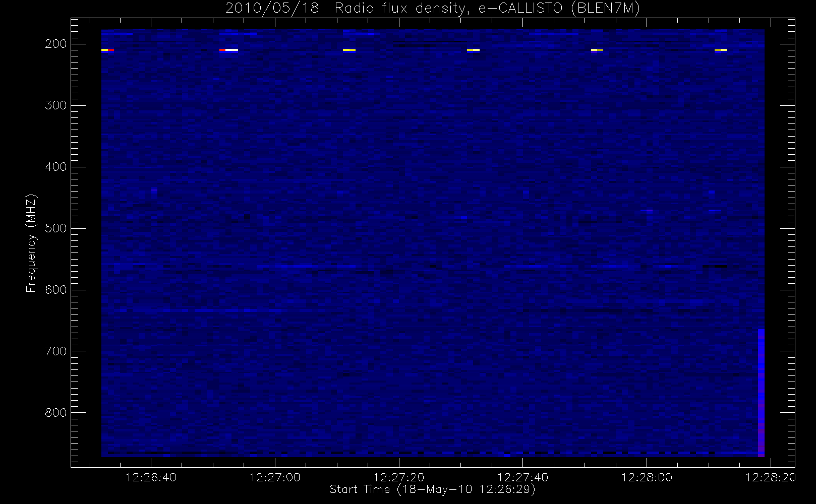Click the yellow burst marker near 12:27:32
Image resolution: width=816 pixels, height=504 pixels.
click(473, 50)
